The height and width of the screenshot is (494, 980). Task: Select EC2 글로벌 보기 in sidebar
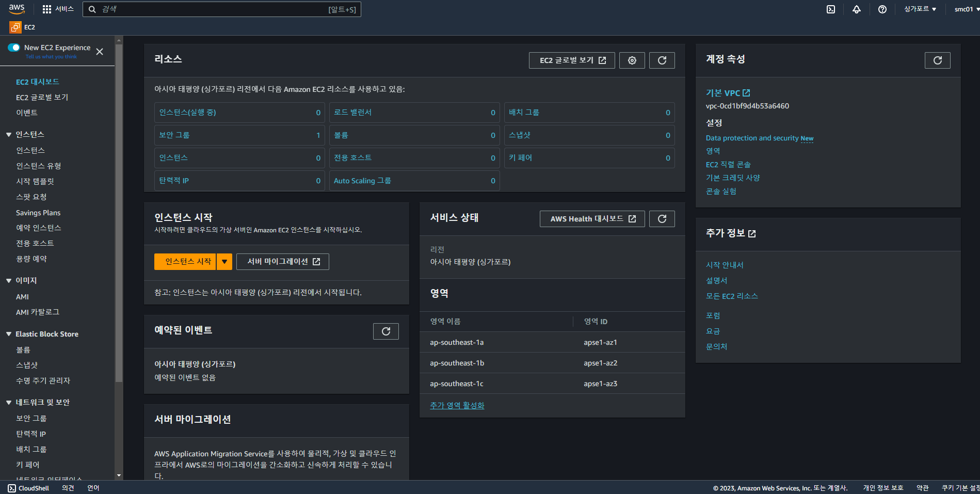tap(42, 97)
